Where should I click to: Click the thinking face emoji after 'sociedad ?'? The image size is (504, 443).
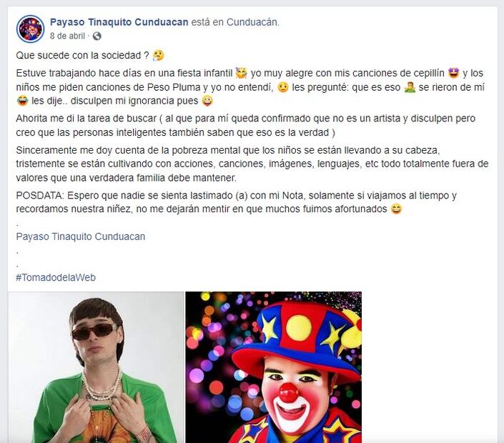pos(158,55)
